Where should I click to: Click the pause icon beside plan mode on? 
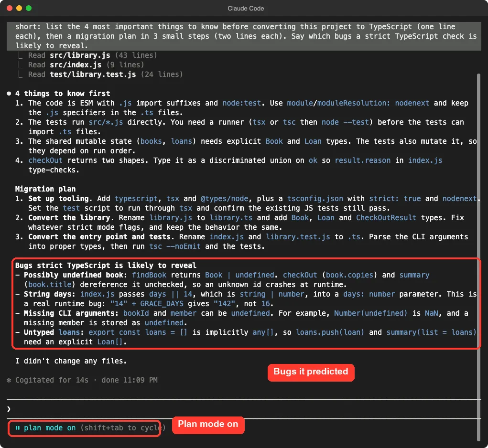pos(17,428)
